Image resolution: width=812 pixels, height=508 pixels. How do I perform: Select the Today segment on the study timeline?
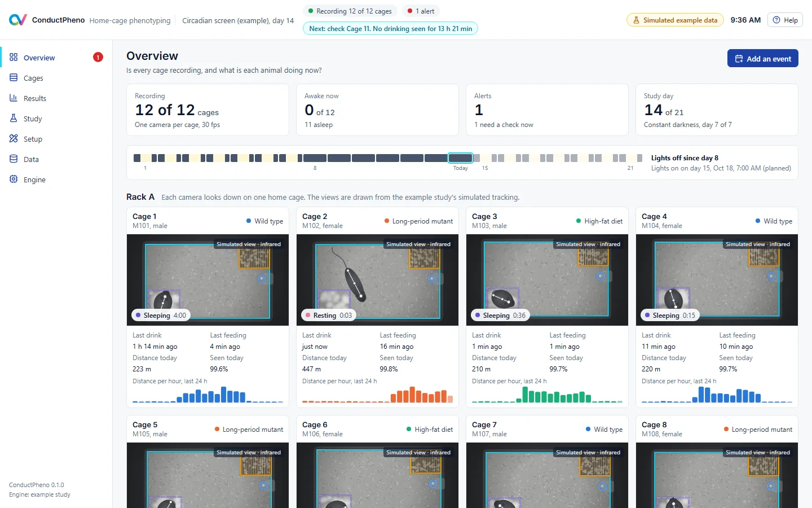[460, 158]
